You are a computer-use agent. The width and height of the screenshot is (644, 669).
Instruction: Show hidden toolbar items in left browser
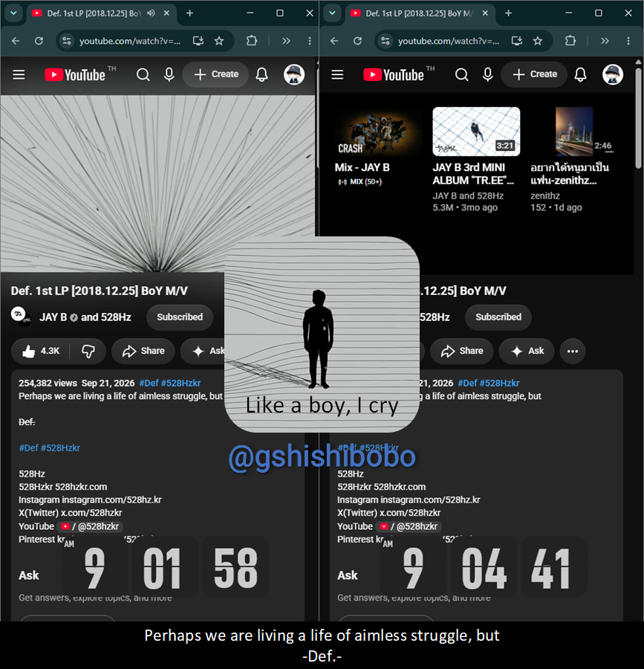(x=286, y=41)
